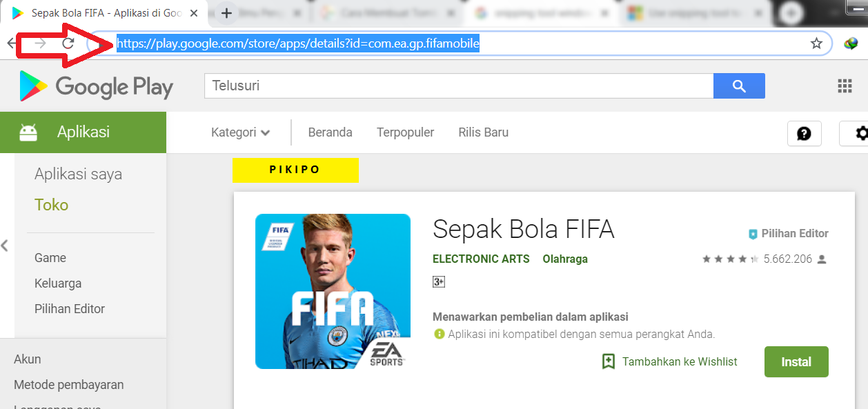Click the blue search magnifier button
This screenshot has width=868, height=409.
739,86
